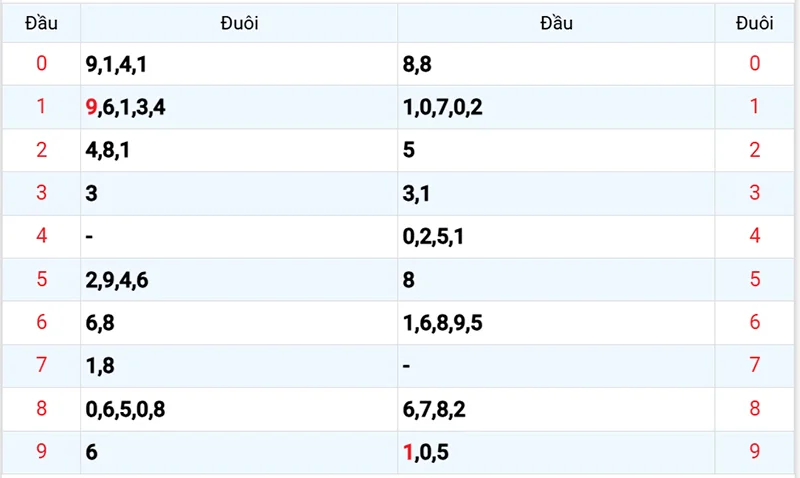Click the dash cell below 3 in Đuôi column

tap(91, 236)
